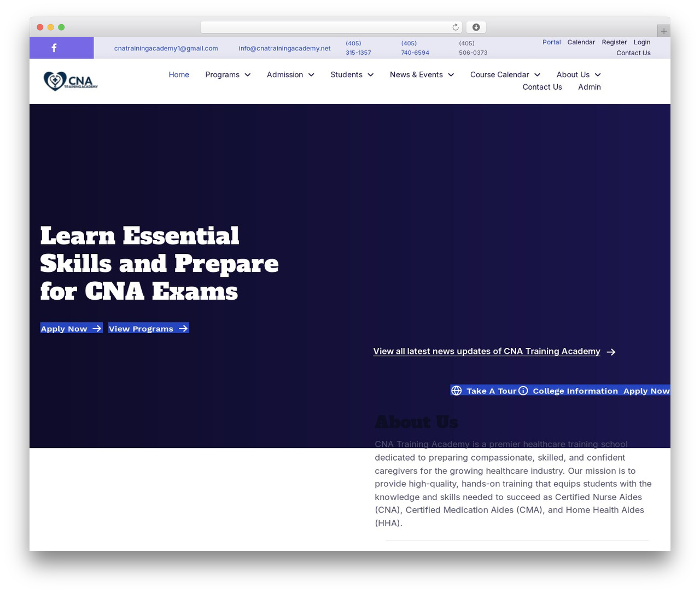
Task: Click the CNA Training Academy logo
Action: pos(71,81)
